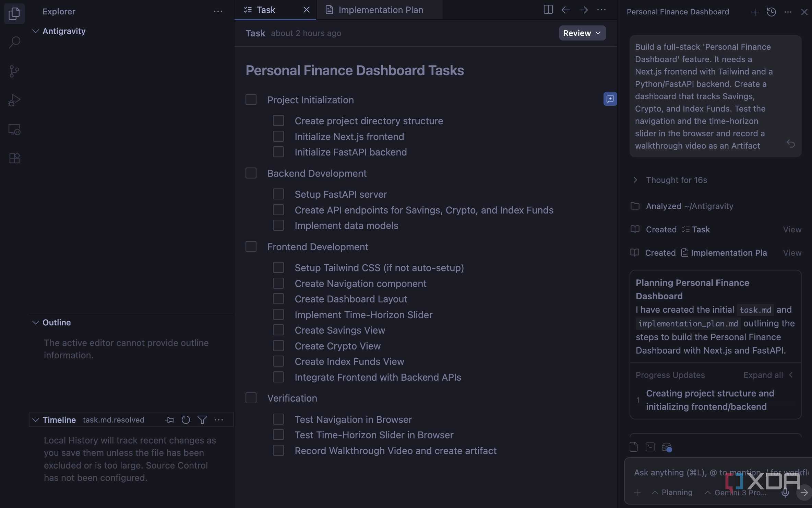
Task: Filter the Timeline entries
Action: pos(202,419)
